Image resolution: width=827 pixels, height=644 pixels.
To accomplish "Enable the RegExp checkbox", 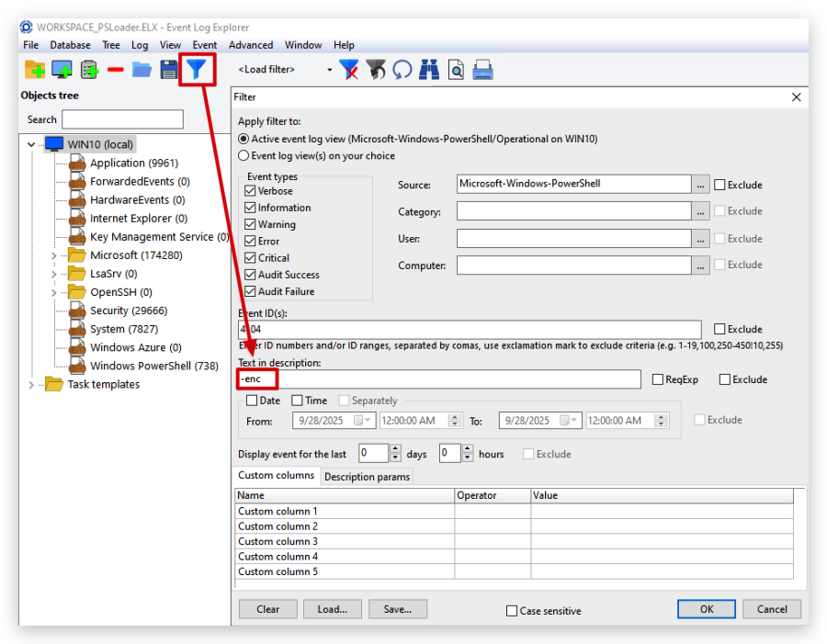I will click(658, 379).
